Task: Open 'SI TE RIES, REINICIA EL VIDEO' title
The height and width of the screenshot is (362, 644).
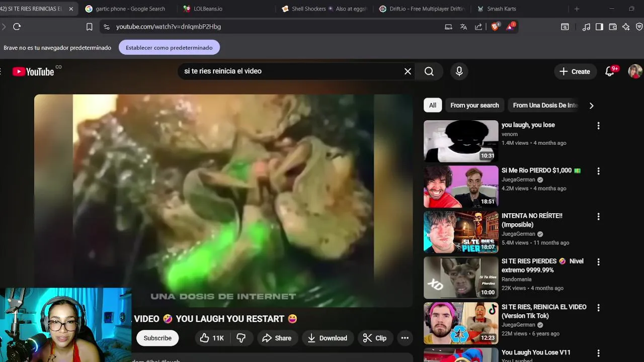Action: pyautogui.click(x=544, y=311)
